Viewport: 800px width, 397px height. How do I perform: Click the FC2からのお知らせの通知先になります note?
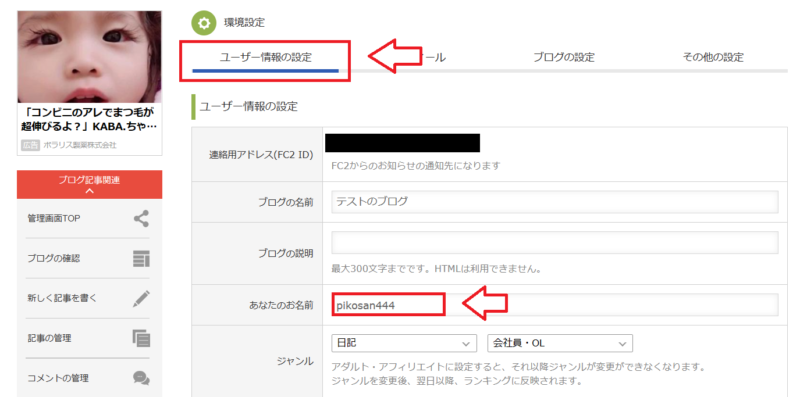416,166
